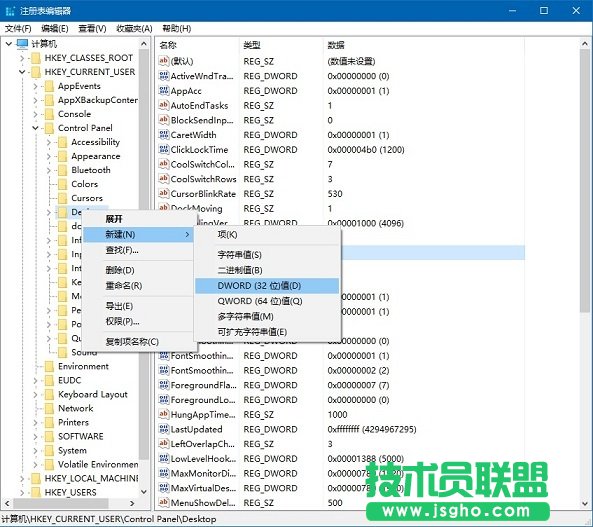
Task: Click the tree pane scroll-down arrow
Action: pos(144,492)
